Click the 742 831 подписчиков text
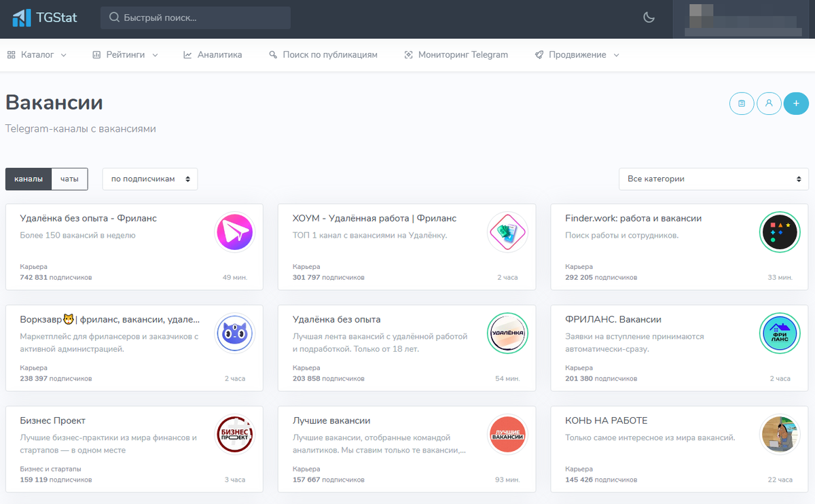Viewport: 815px width, 504px height. pos(56,278)
